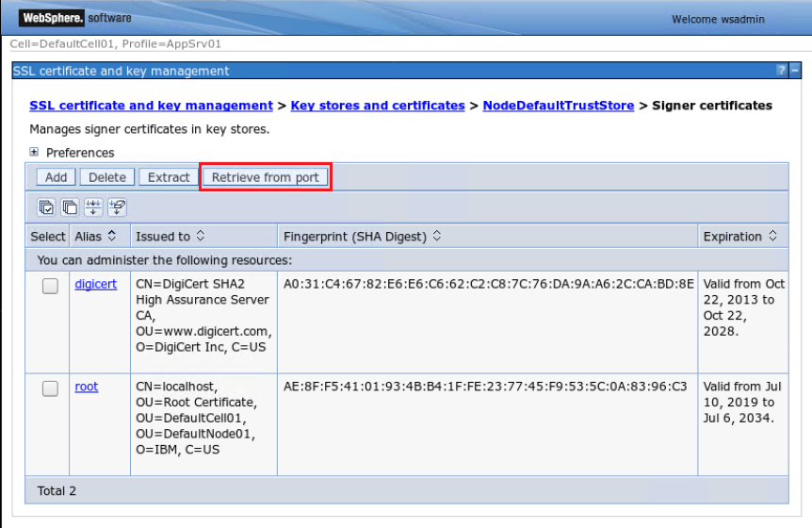Click the Select All items icon
This screenshot has width=812, height=528.
click(46, 207)
